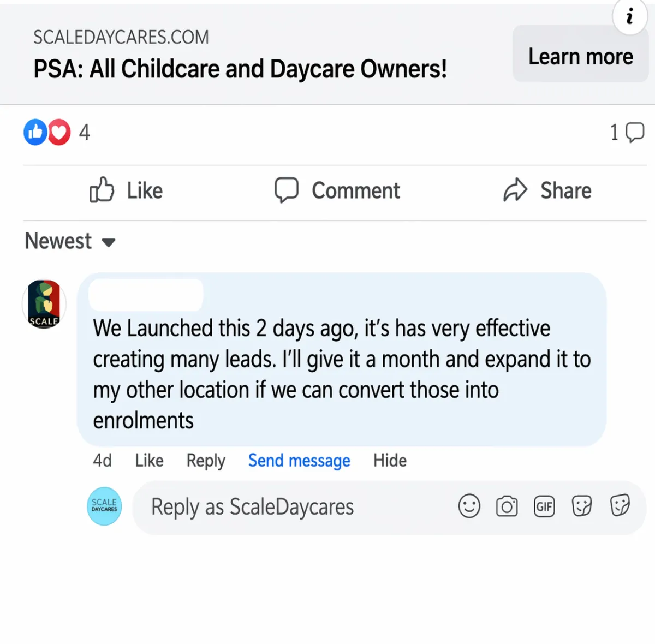655x644 pixels.
Task: Click the ad info icon
Action: tap(630, 16)
